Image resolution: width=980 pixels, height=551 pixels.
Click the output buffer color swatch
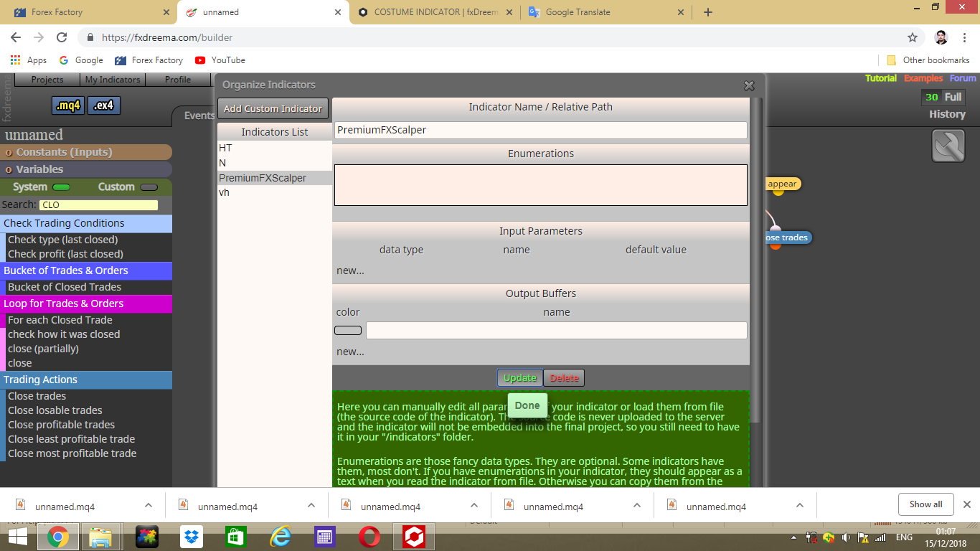[348, 331]
